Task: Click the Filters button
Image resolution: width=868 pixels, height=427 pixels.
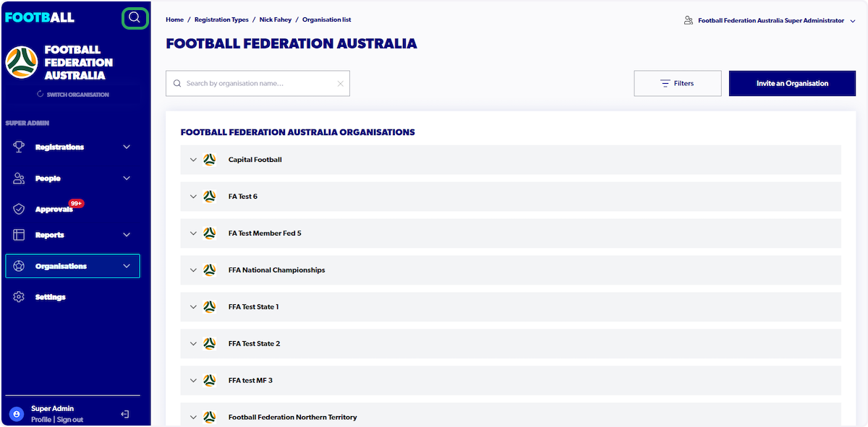Action: 678,83
